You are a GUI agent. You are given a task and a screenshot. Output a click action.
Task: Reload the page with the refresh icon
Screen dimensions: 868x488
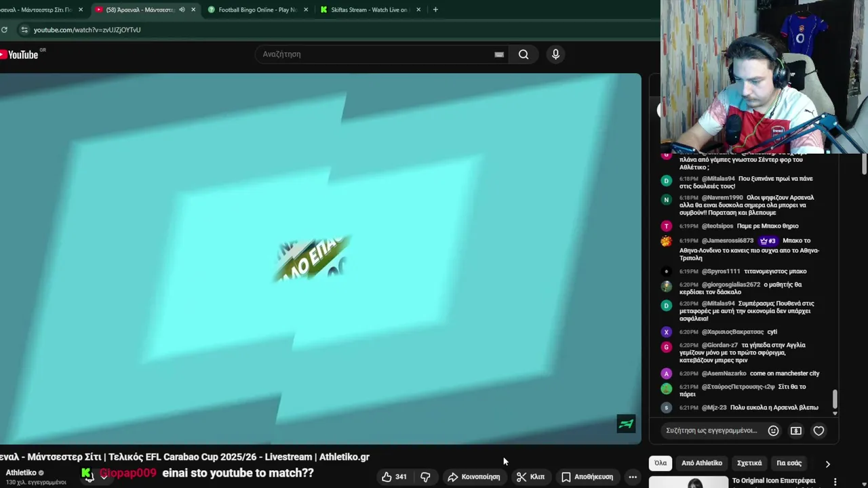click(5, 30)
